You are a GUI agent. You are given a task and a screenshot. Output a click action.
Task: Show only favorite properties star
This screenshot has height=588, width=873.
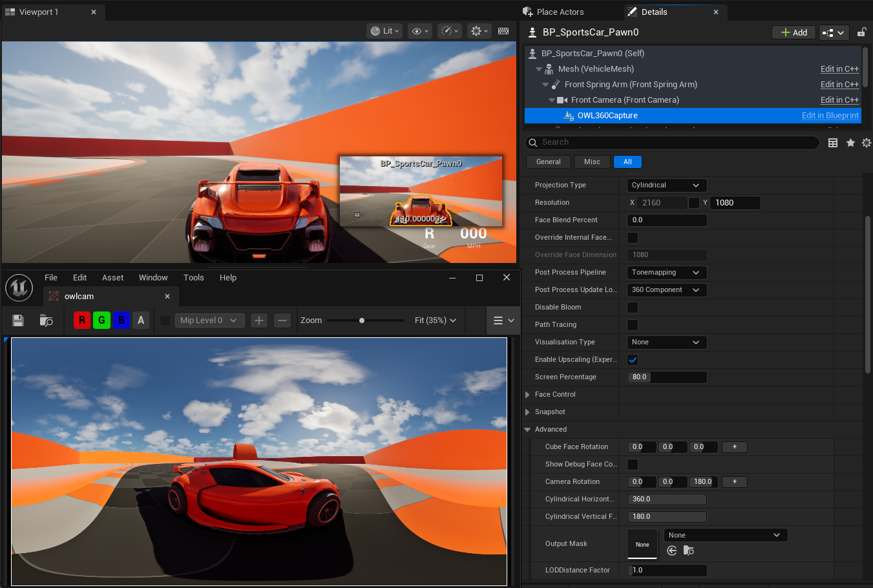point(850,143)
